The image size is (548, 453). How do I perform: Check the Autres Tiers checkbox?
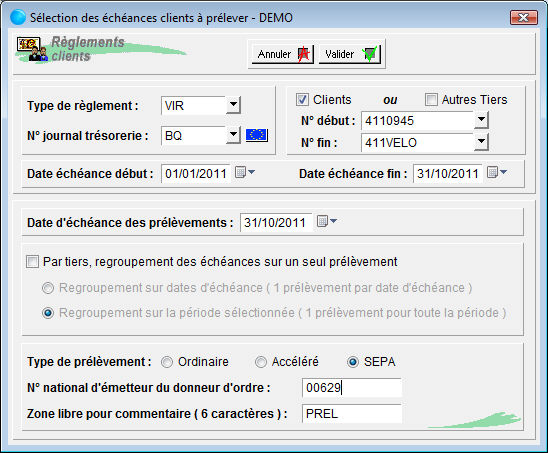tap(431, 100)
